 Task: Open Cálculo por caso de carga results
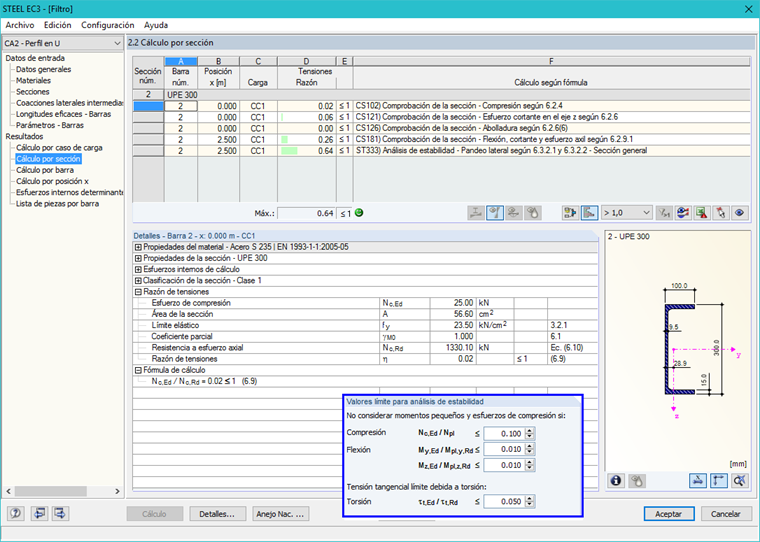coord(59,147)
